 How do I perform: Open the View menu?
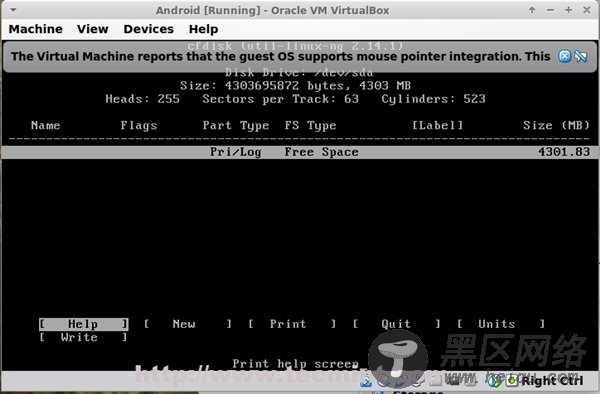93,29
